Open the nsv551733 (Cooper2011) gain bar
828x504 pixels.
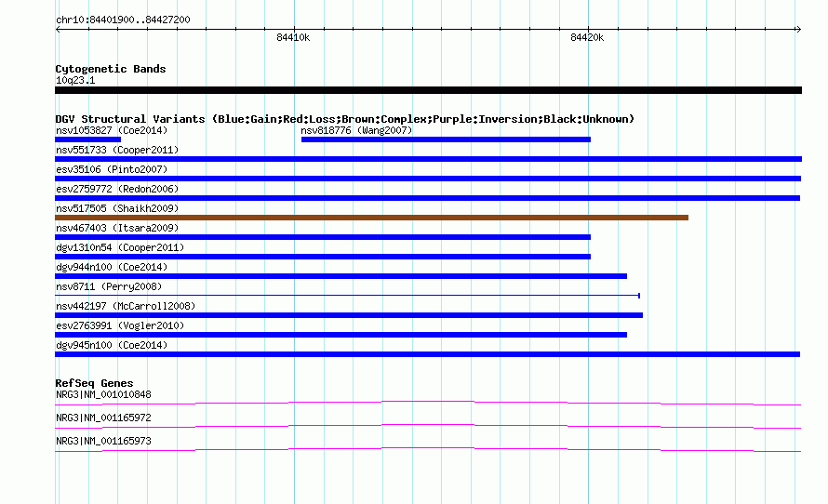[428, 159]
